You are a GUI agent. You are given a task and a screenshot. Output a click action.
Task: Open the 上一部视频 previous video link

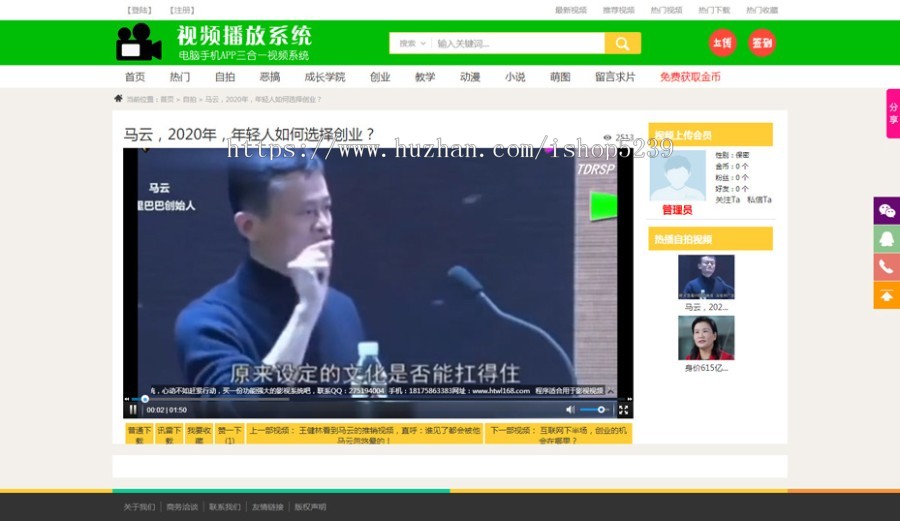(x=364, y=434)
